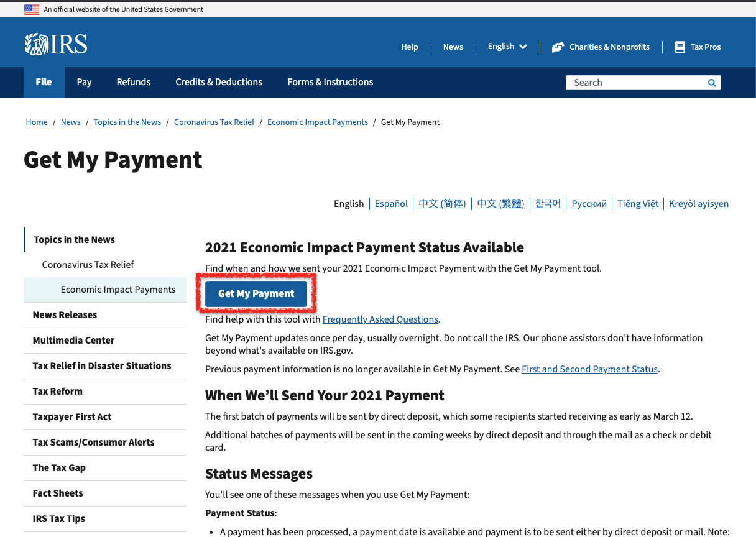Screen dimensions: 756x537
Task: Click the Tax Pros book icon
Action: [680, 47]
